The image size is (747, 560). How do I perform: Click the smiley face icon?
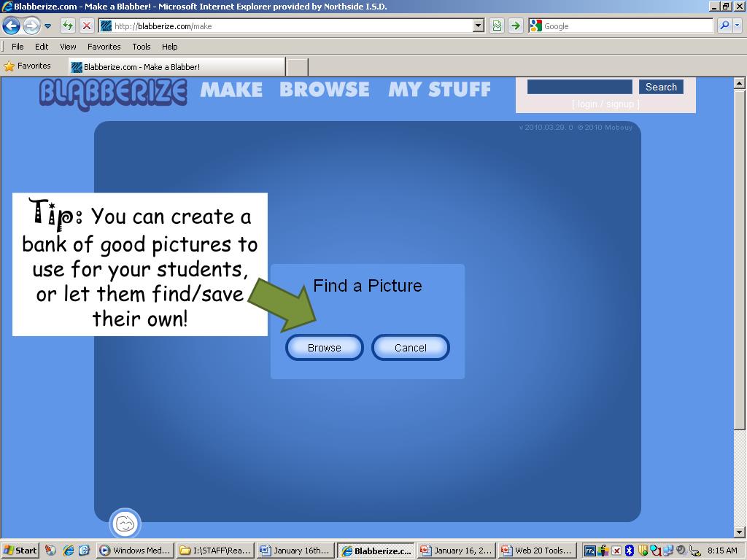point(125,524)
